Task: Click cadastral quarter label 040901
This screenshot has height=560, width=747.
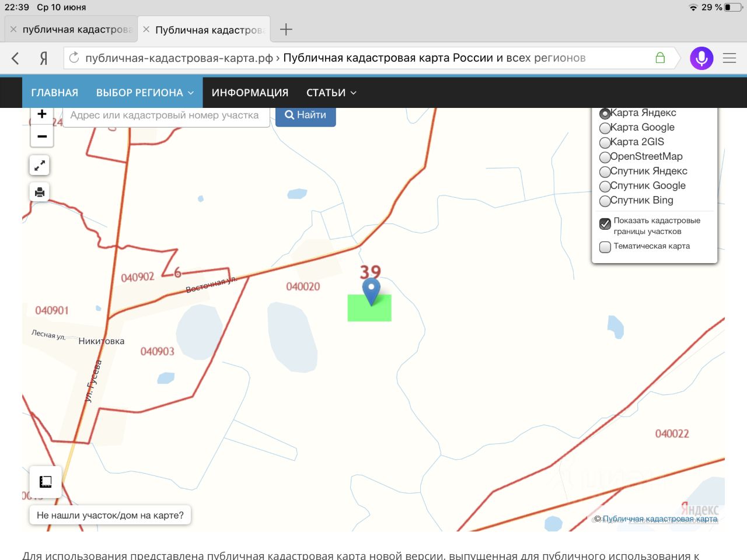Action: coord(52,310)
